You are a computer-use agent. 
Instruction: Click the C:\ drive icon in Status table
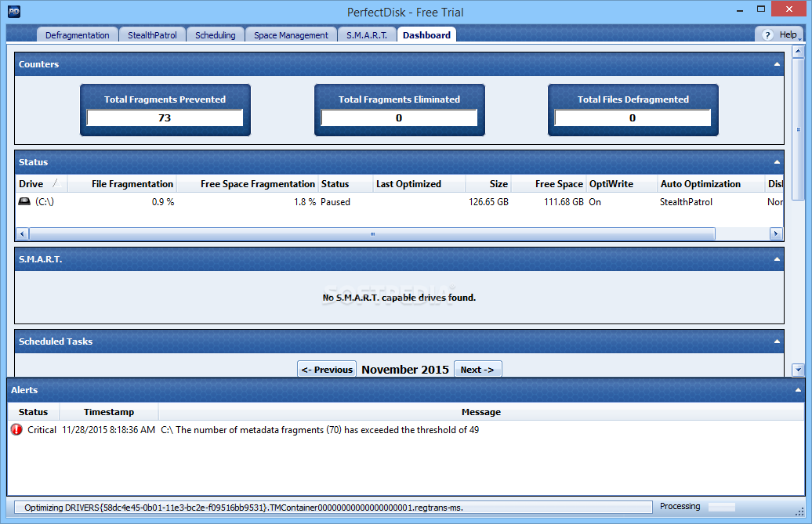[x=24, y=201]
